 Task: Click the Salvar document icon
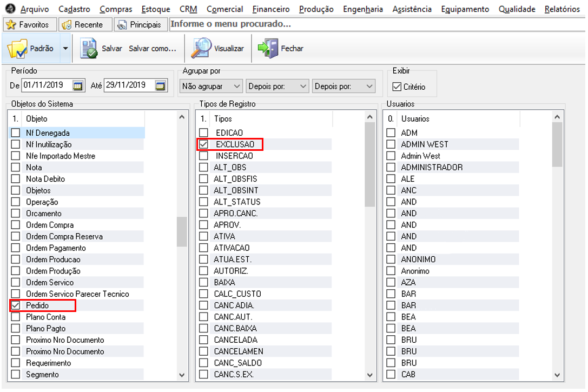pos(89,48)
